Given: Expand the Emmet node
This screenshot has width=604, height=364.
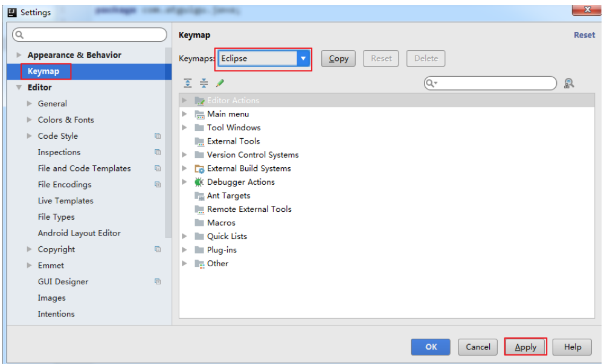Looking at the screenshot, I should [29, 265].
